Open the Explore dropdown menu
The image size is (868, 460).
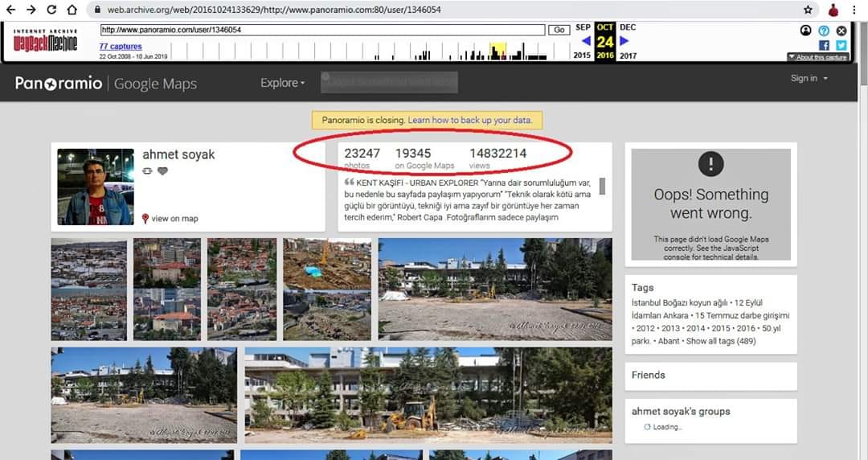282,83
